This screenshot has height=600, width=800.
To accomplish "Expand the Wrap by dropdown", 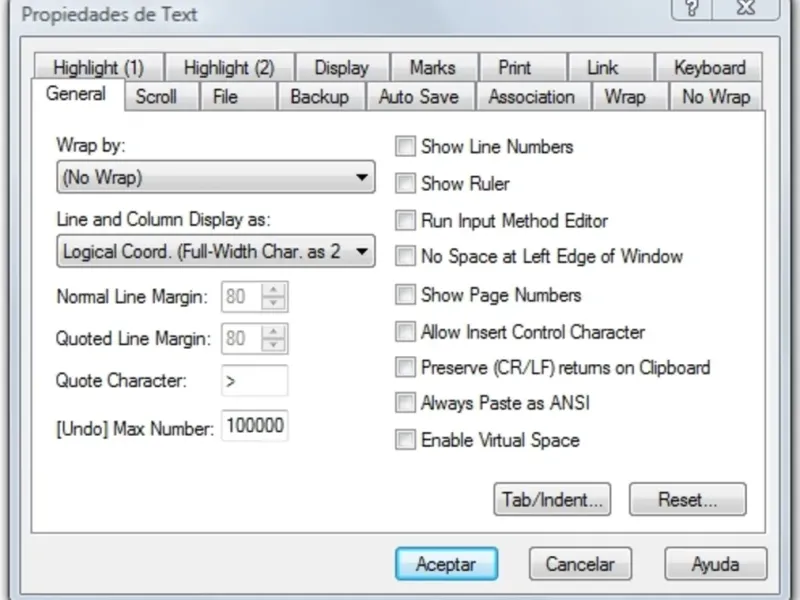I will point(216,177).
